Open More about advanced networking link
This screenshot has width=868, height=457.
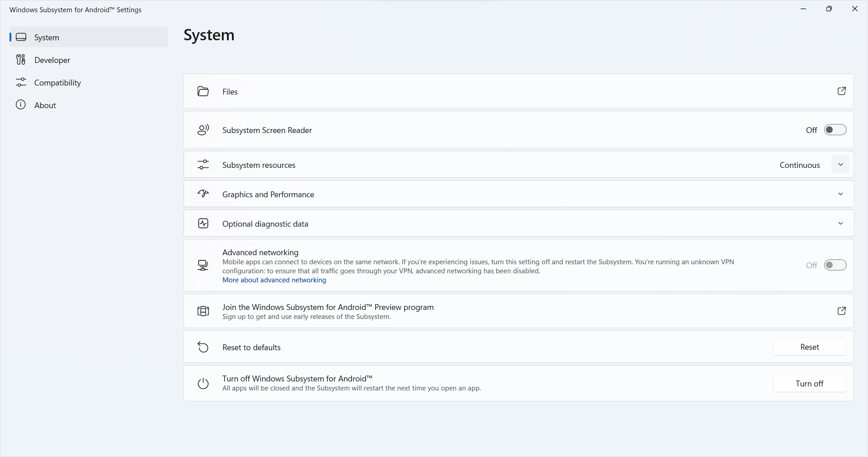tap(274, 280)
